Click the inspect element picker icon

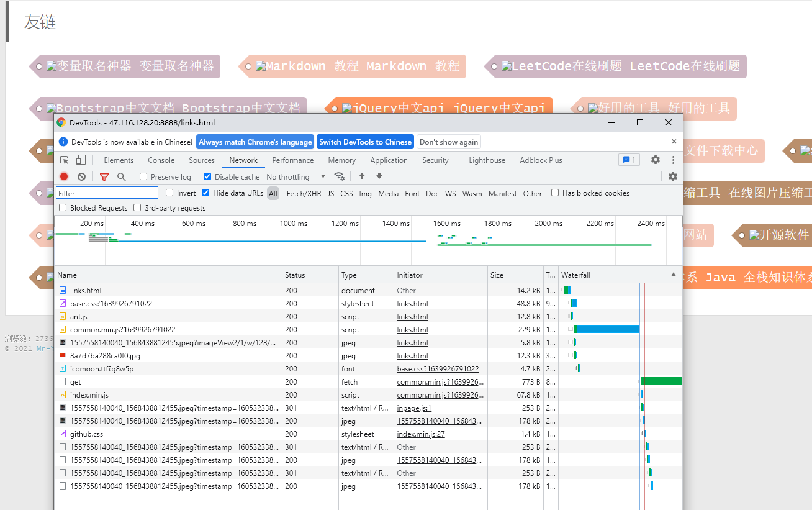(x=64, y=160)
